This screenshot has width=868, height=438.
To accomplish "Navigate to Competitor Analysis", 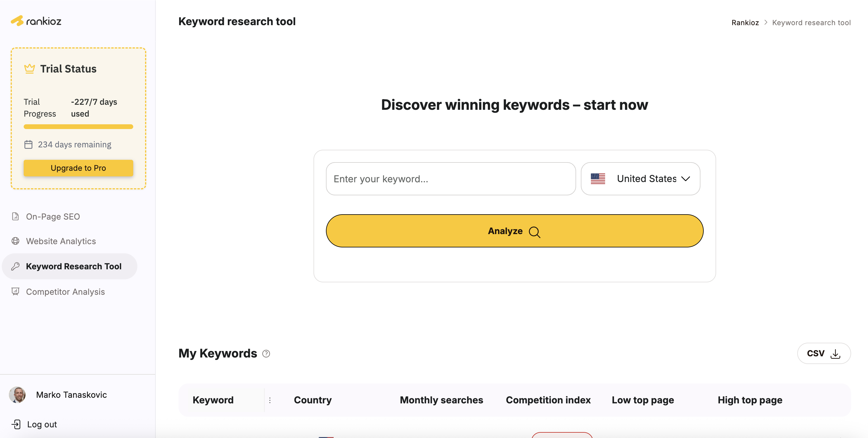I will click(65, 292).
